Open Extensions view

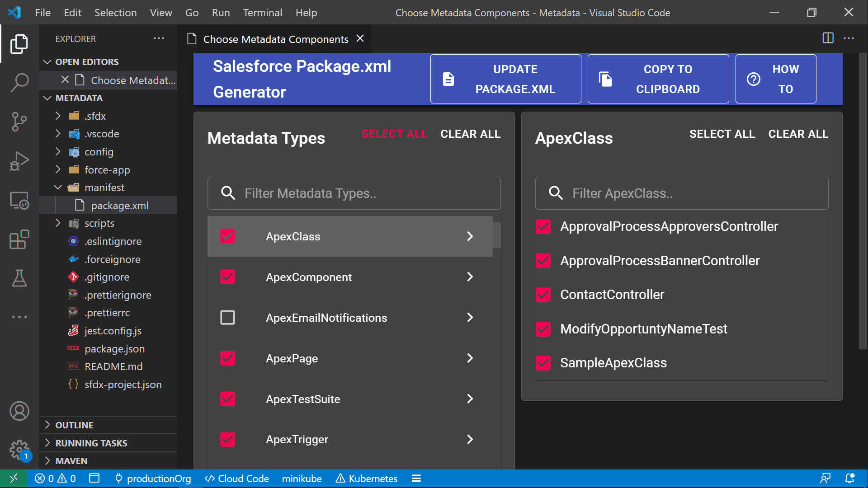tap(19, 239)
